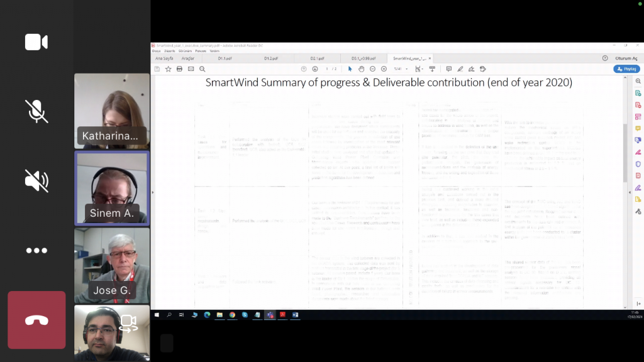This screenshot has width=644, height=362.
Task: Turn off the meeting camera
Action: pyautogui.click(x=36, y=42)
